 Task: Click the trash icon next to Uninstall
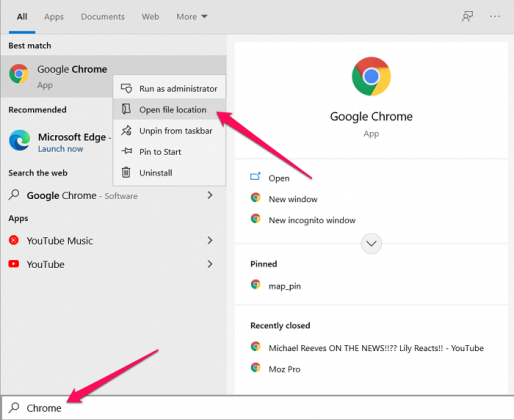tap(126, 172)
